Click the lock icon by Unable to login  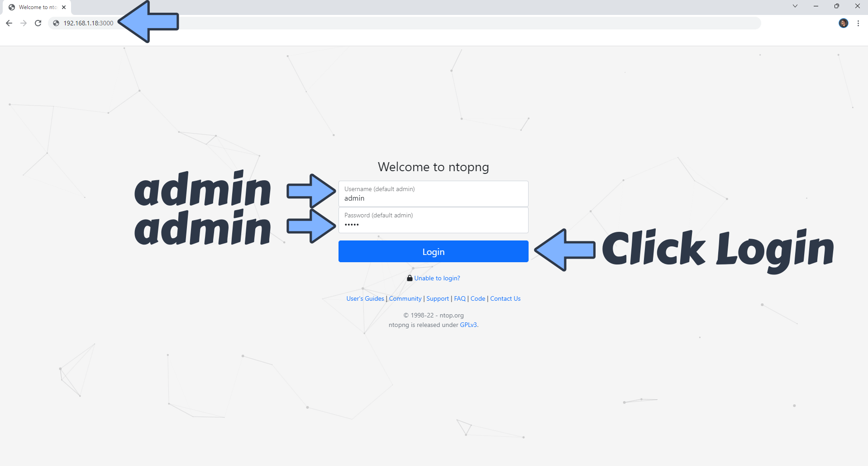click(410, 278)
